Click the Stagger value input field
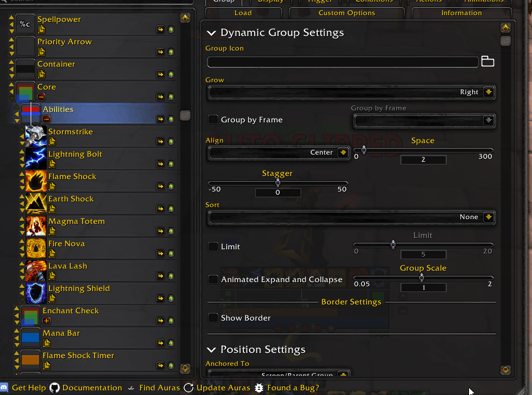Screen dimensions: 532x395 [x=278, y=193]
